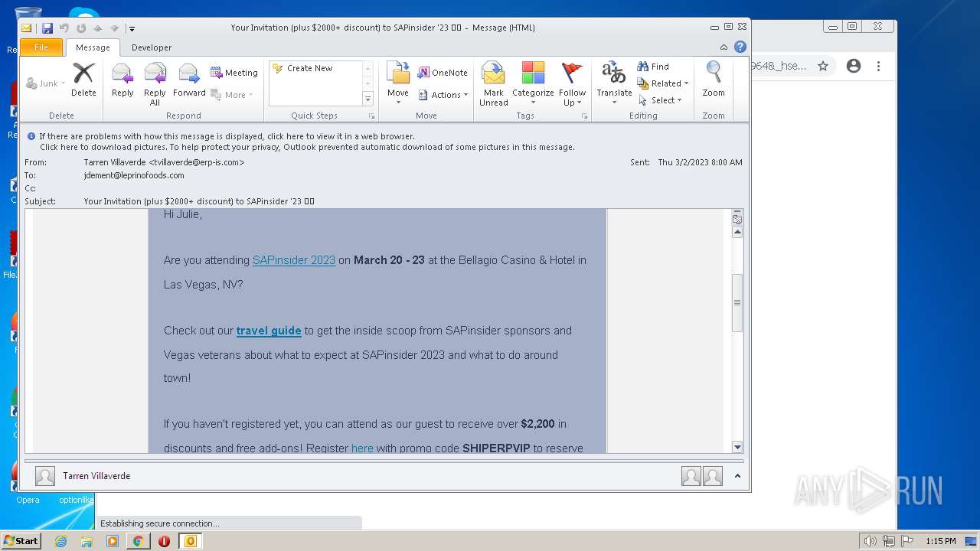Open Tags dialog launcher
The width and height of the screenshot is (980, 551).
click(x=584, y=116)
